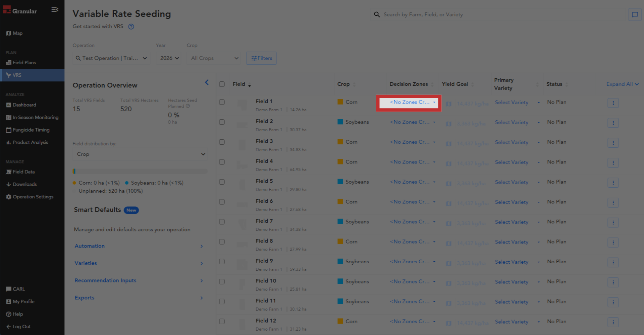
Task: Open Select Variety dropdown for Field 1
Action: coord(517,103)
